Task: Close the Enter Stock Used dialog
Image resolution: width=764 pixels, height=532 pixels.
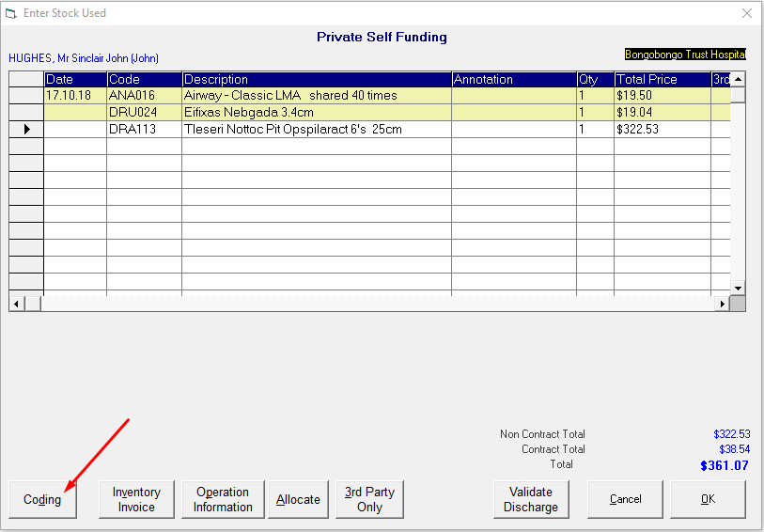Action: tap(746, 13)
